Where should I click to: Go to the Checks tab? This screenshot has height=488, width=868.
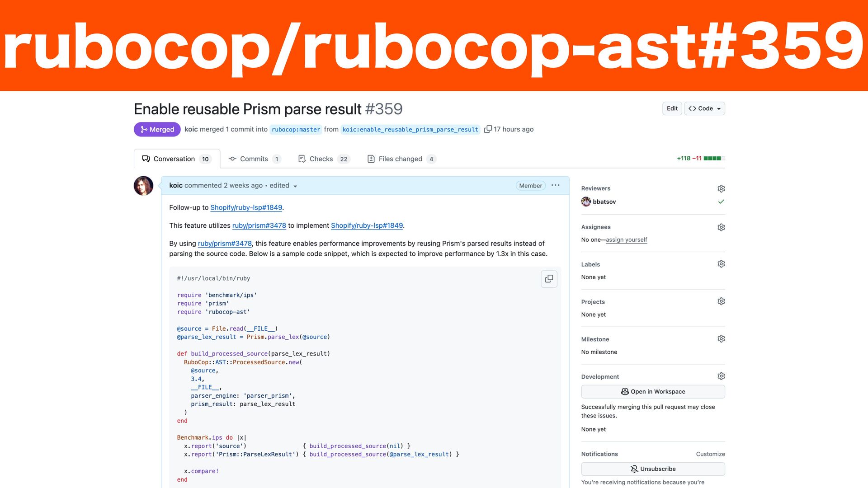(321, 159)
